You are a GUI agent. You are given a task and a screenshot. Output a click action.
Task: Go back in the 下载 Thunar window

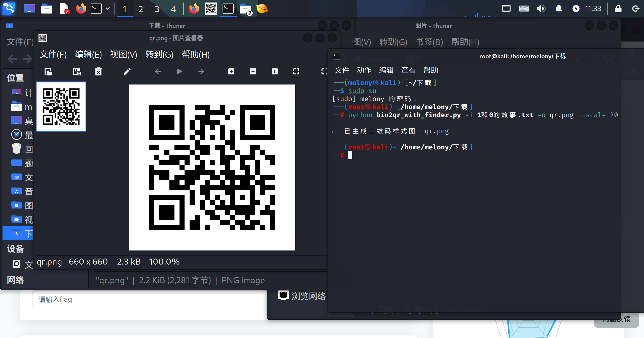(12, 59)
